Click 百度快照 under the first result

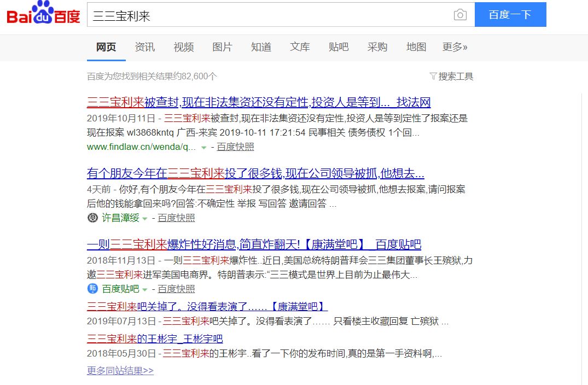[235, 147]
